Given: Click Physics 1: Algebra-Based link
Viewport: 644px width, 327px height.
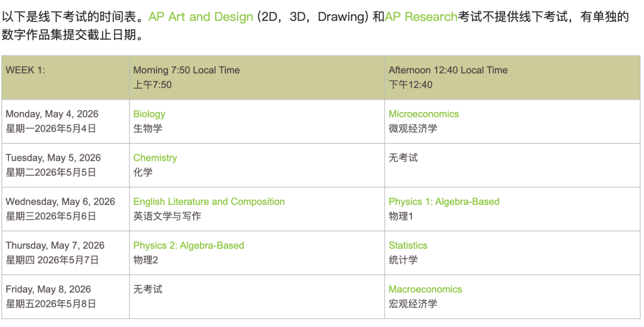Looking at the screenshot, I should point(444,201).
